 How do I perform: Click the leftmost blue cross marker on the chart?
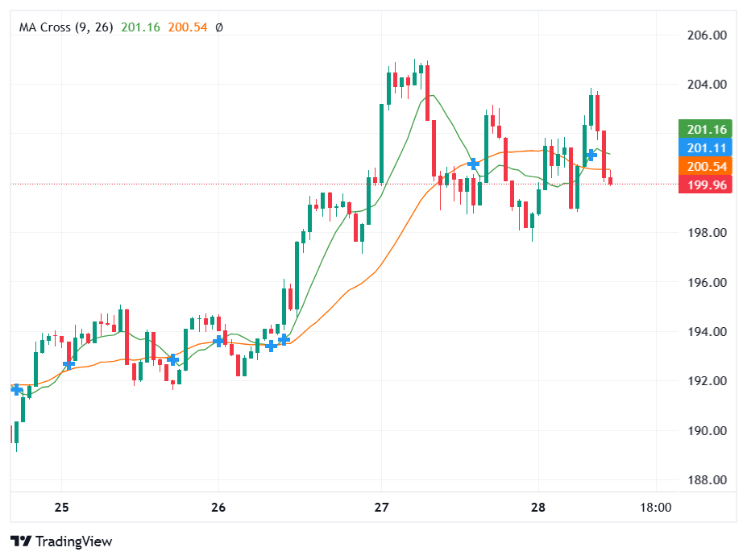coord(16,389)
